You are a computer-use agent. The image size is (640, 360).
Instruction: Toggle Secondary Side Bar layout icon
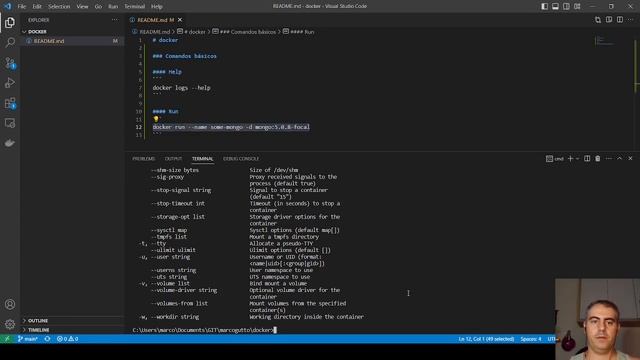(x=567, y=6)
